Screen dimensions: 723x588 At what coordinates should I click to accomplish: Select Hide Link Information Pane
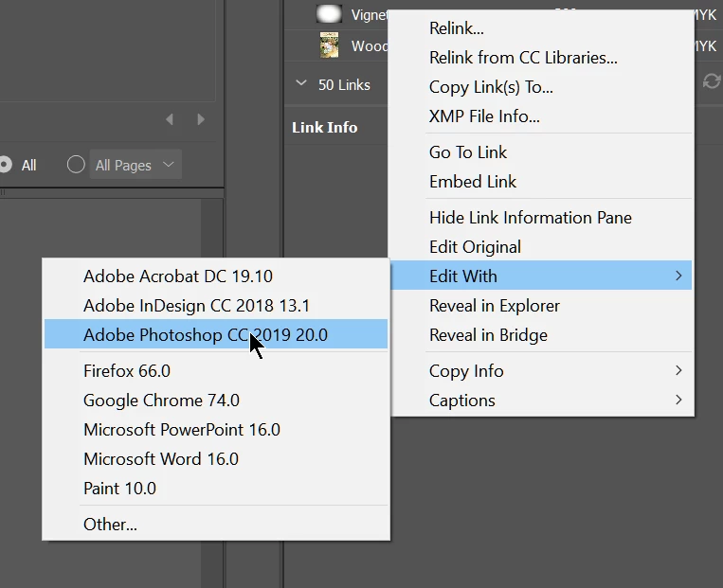pos(541,218)
